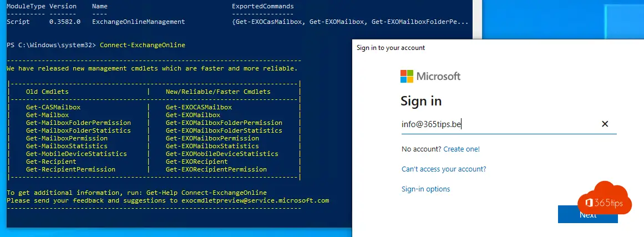
Task: Focus the email field containing info@365tips.be
Action: point(509,124)
